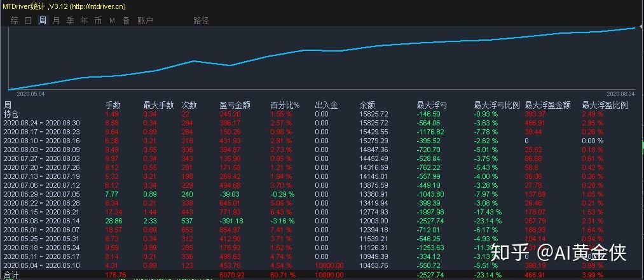Click the chart end date 2020.08.24
This screenshot has width=644, height=280.
[x=620, y=94]
